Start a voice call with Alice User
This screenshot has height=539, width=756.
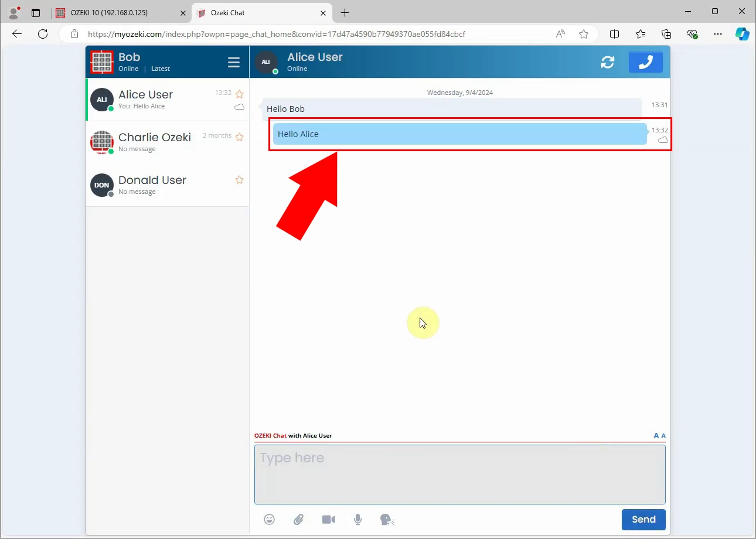(x=646, y=62)
